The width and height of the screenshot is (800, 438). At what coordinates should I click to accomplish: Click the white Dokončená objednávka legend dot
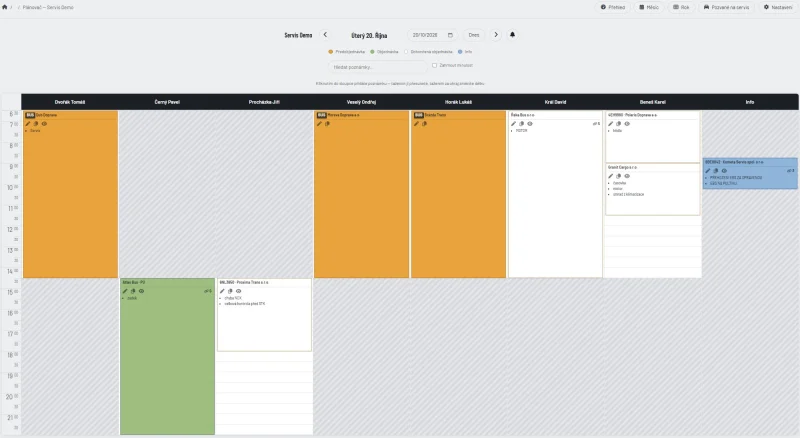406,52
